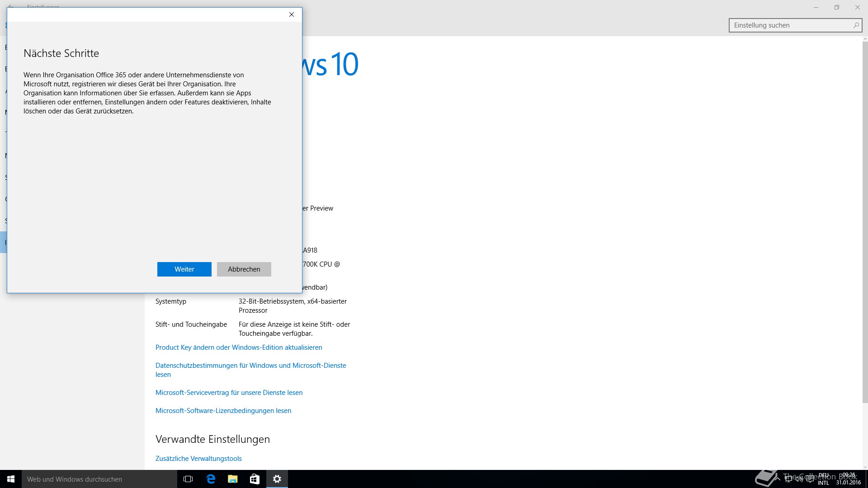This screenshot has width=868, height=488.
Task: Open Datenschutzbestimmungen für Windows link
Action: tap(251, 370)
